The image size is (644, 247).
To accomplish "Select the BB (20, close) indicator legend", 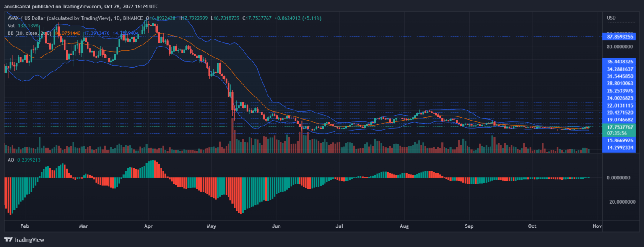I will click(26, 32).
